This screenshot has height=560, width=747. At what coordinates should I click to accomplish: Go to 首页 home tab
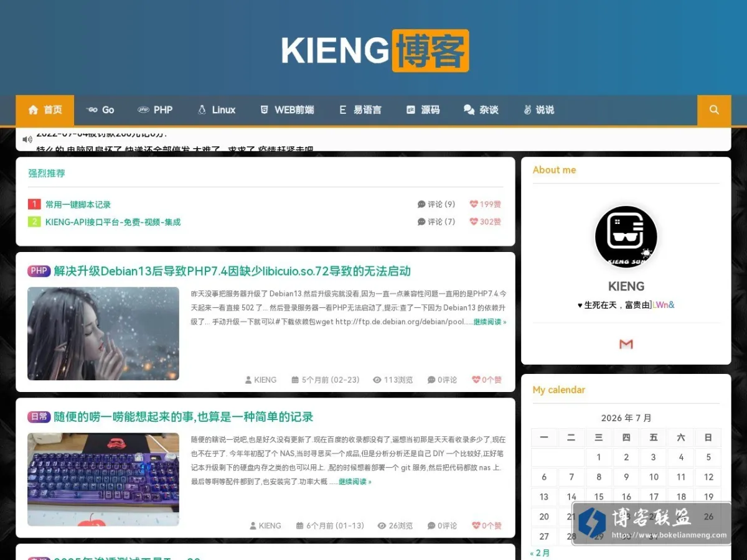(x=45, y=110)
